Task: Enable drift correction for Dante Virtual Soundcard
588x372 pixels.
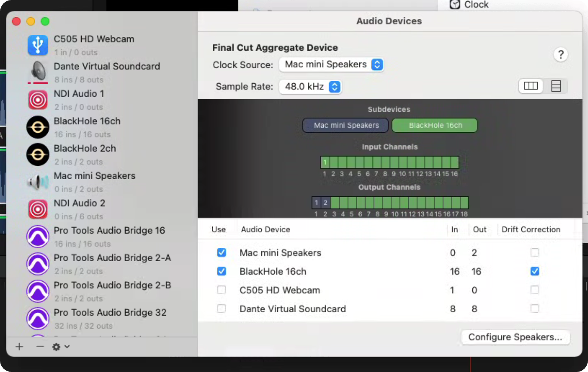Action: [x=535, y=308]
